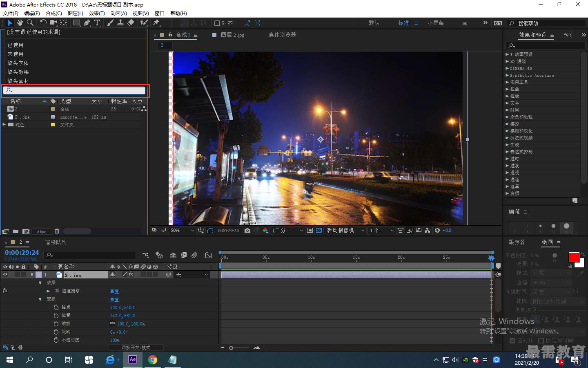Switch to the 媒体浏览器 tab
Screen dimensions: 588x368
click(x=282, y=35)
